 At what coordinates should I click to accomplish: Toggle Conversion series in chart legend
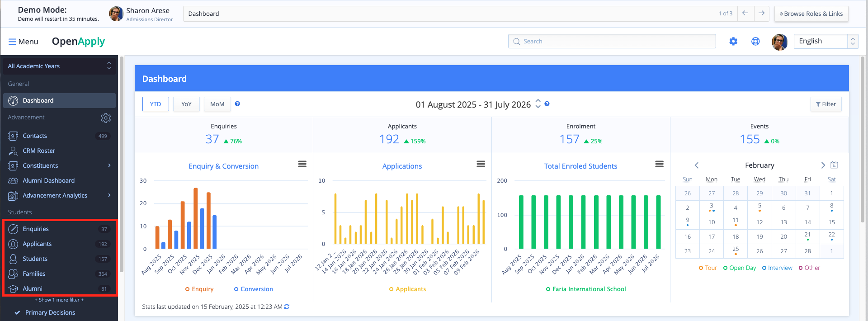253,289
